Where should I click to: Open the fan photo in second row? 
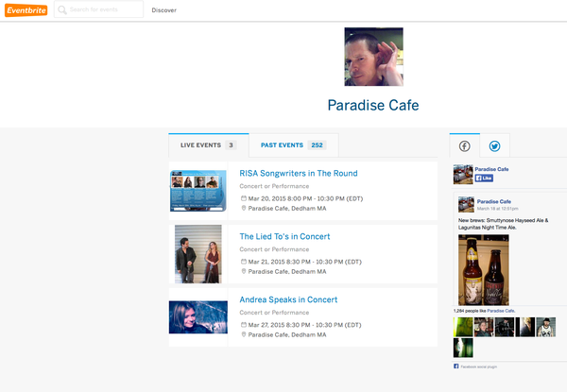pos(463,348)
